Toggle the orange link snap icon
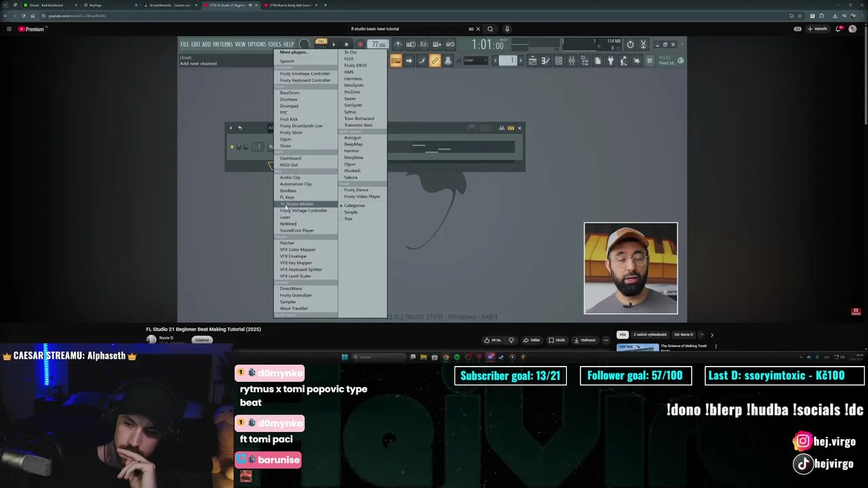Screen dimensions: 868x488 point(435,61)
